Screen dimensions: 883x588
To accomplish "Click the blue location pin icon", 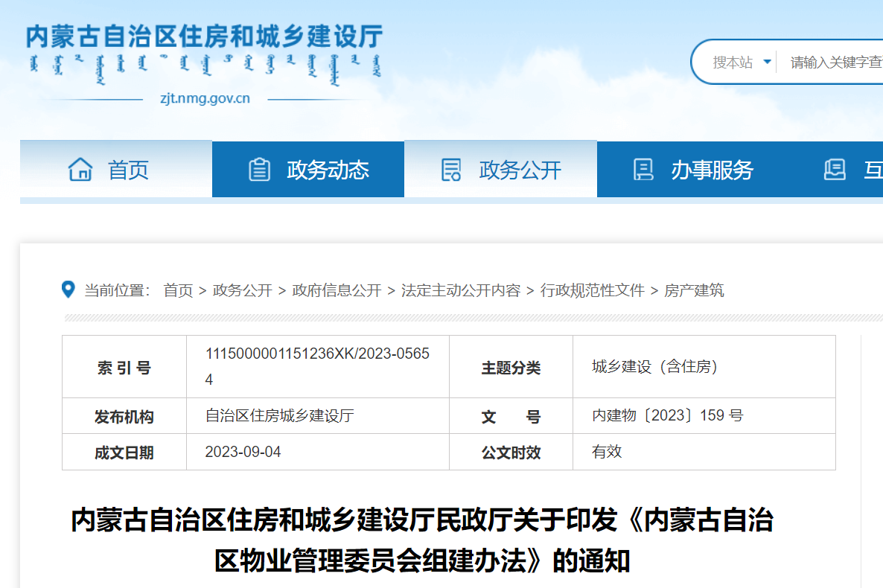I will pos(68,290).
